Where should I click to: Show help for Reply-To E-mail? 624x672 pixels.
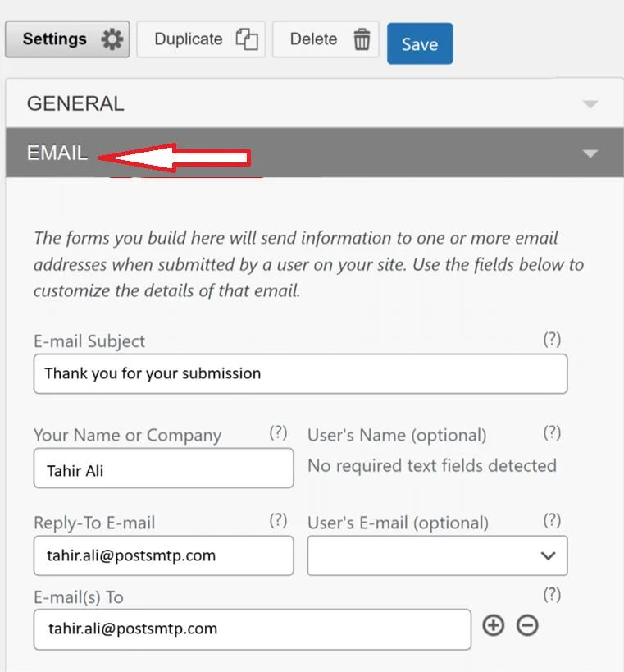click(278, 520)
